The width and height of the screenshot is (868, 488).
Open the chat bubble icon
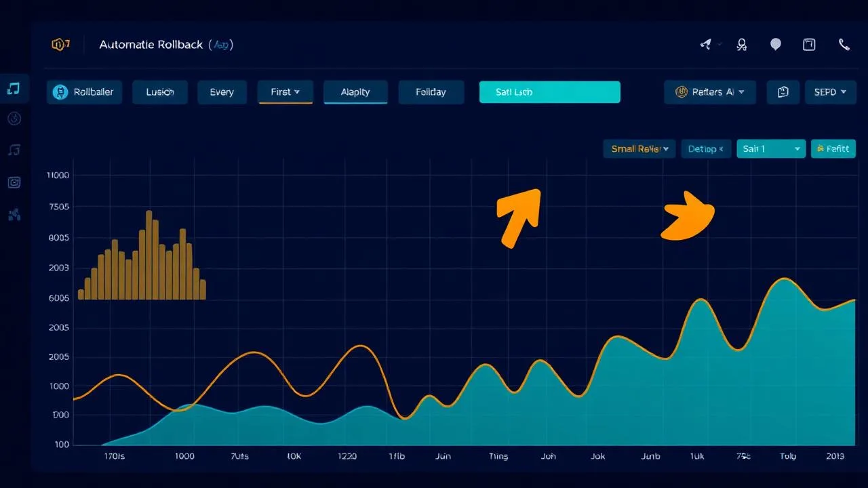[776, 45]
